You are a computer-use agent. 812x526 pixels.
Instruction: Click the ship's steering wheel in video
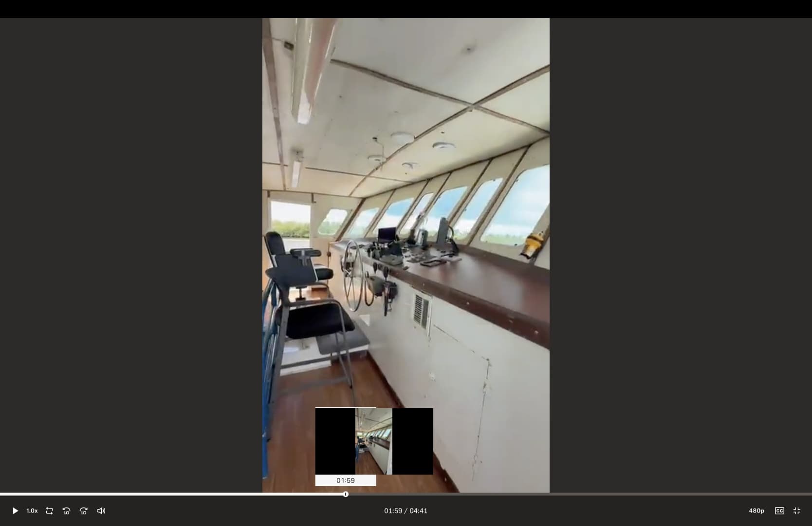click(x=353, y=276)
